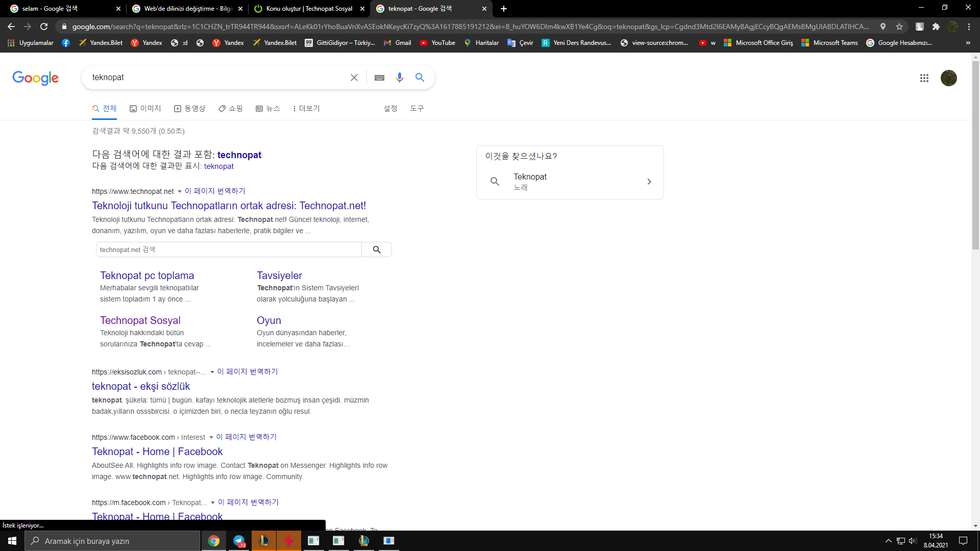Open the teknopat - ekşi sözlük result

point(141,386)
